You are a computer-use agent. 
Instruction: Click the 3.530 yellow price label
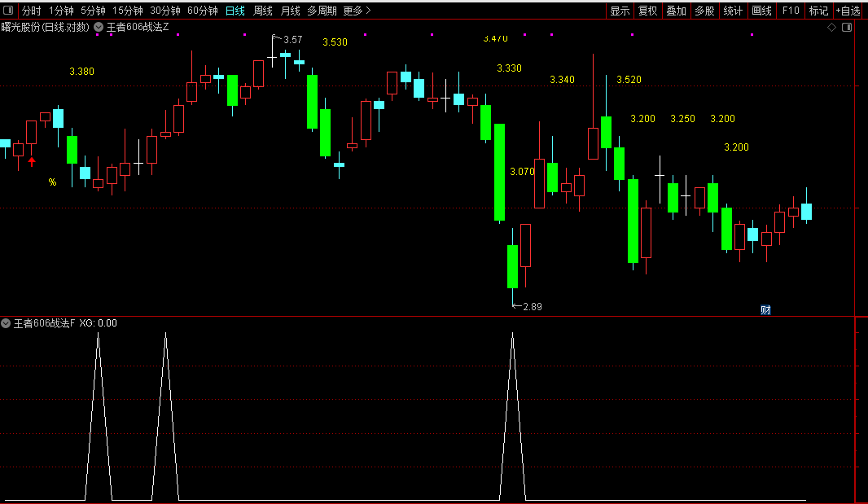point(335,42)
